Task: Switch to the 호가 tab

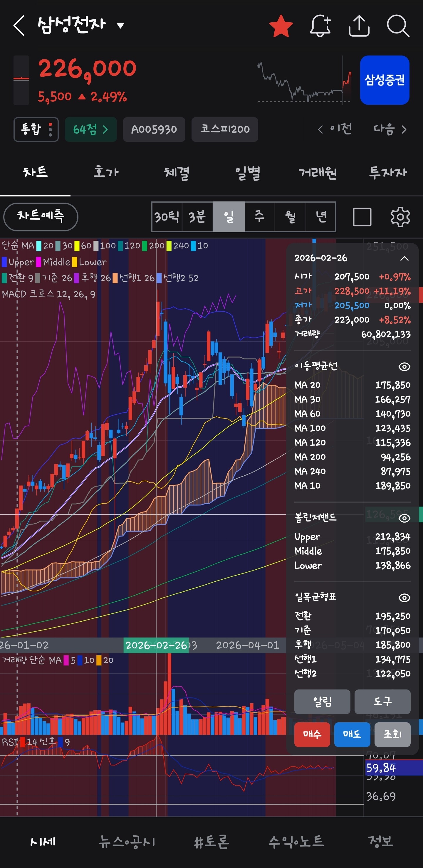Action: 106,173
